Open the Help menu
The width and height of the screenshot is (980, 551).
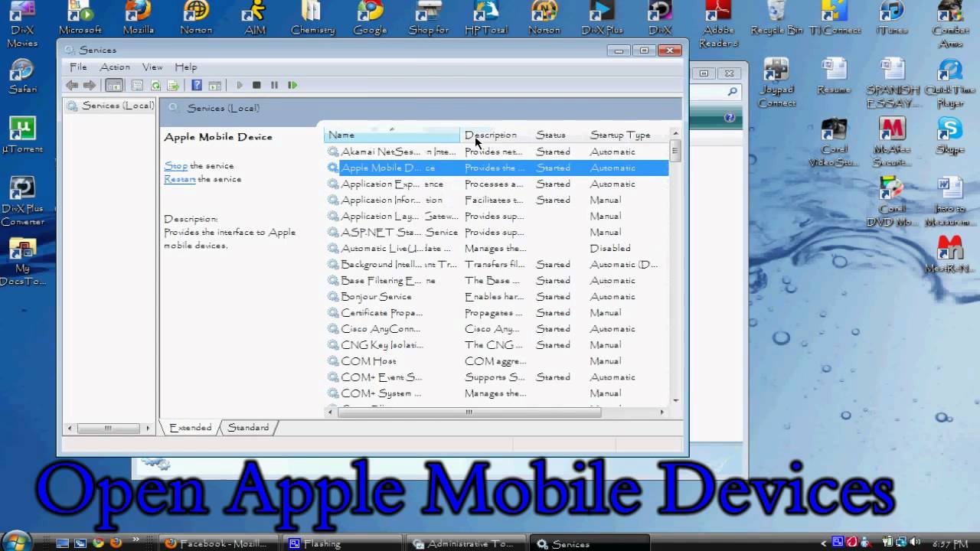coord(186,67)
